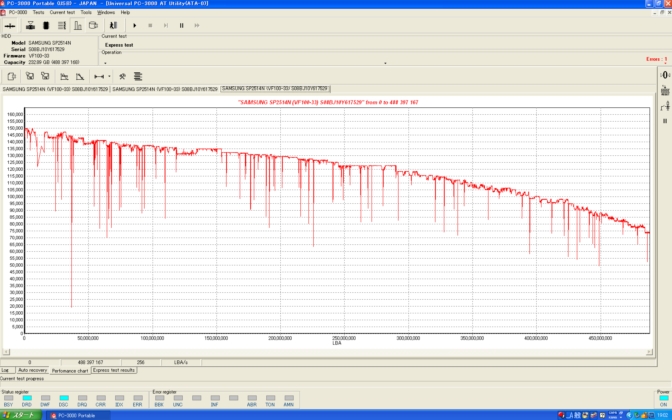Open the Tools menu
Image resolution: width=672 pixels, height=420 pixels.
click(86, 12)
